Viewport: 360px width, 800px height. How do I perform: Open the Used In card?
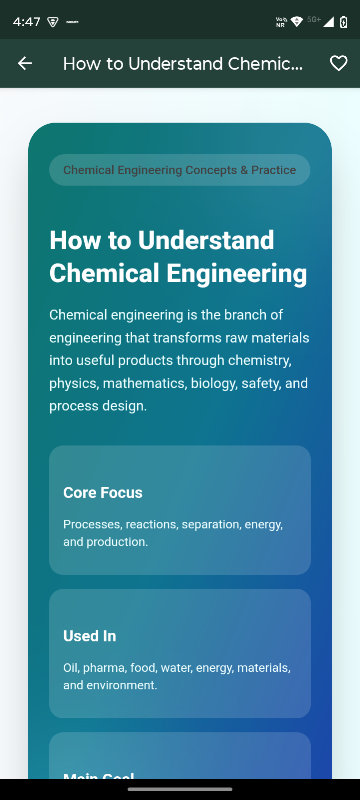(179, 654)
